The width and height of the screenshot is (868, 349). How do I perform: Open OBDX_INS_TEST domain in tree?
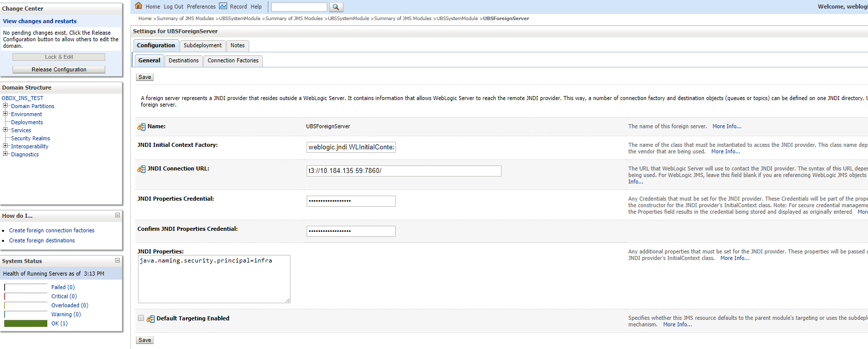(x=23, y=98)
